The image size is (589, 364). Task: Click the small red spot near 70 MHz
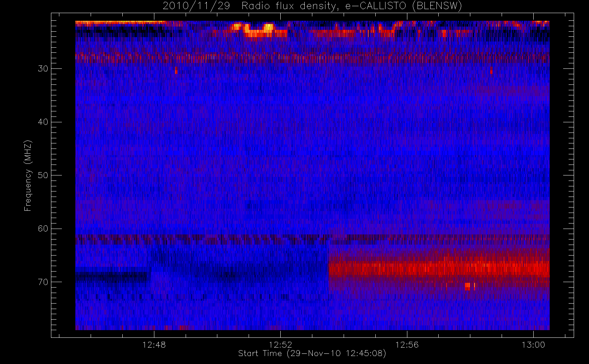467,286
